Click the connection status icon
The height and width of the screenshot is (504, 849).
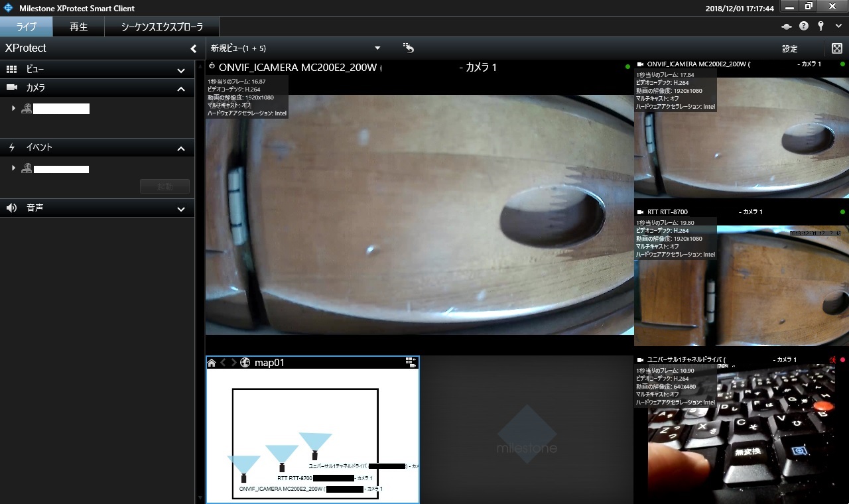[x=787, y=27]
